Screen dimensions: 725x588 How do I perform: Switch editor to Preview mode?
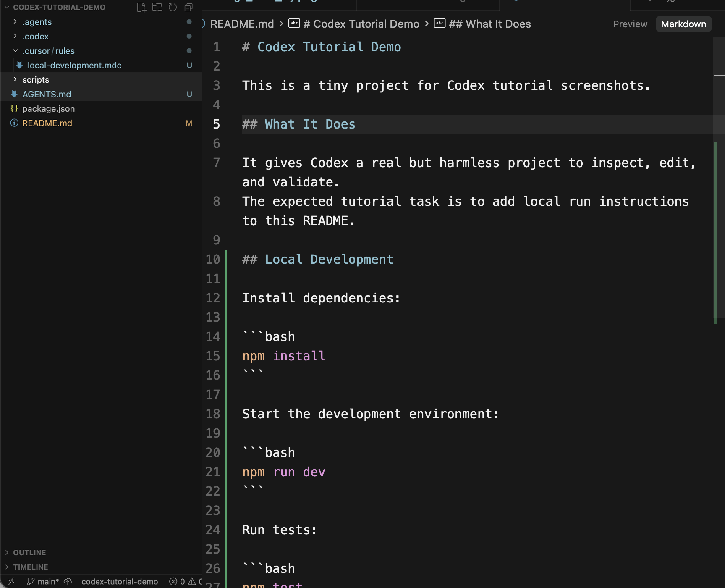click(630, 24)
